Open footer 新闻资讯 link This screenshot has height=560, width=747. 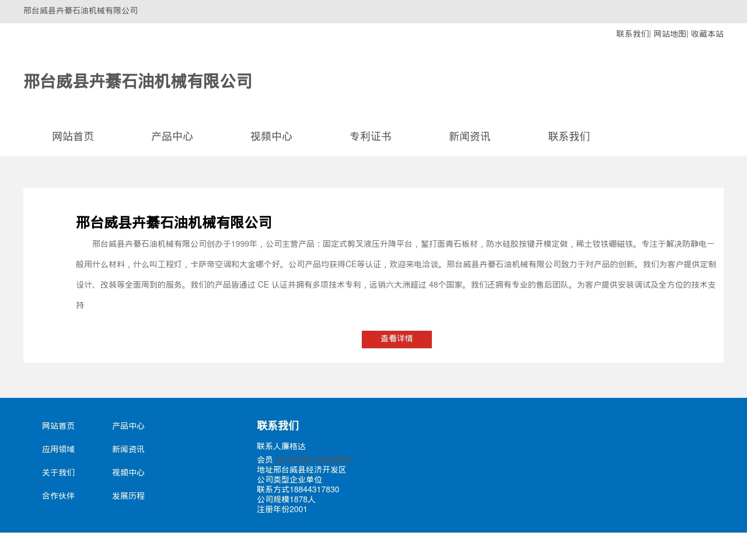[x=128, y=449]
